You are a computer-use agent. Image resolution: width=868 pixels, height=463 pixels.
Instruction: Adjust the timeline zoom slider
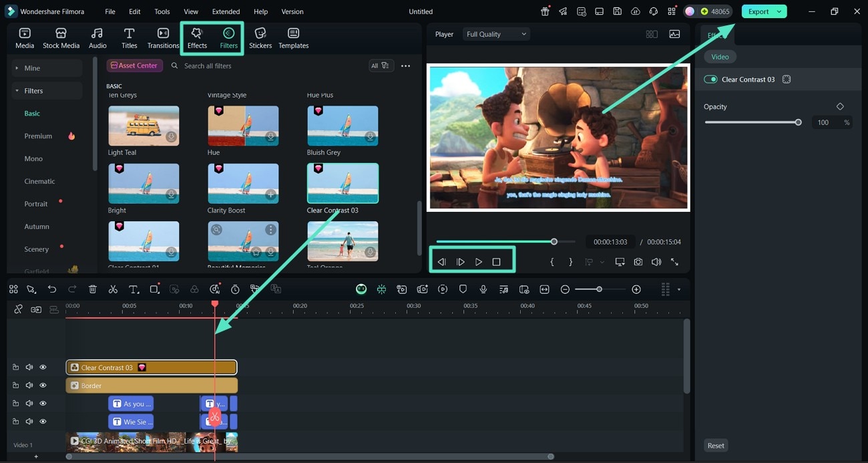tap(599, 289)
